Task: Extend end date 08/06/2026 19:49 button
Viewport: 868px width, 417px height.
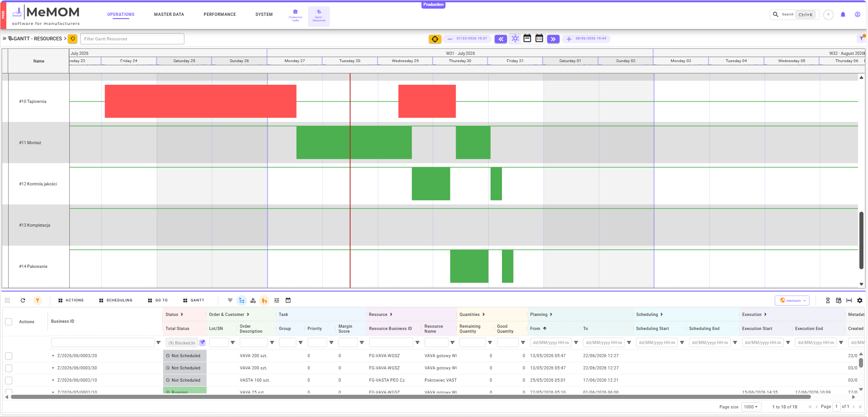Action: pos(569,39)
